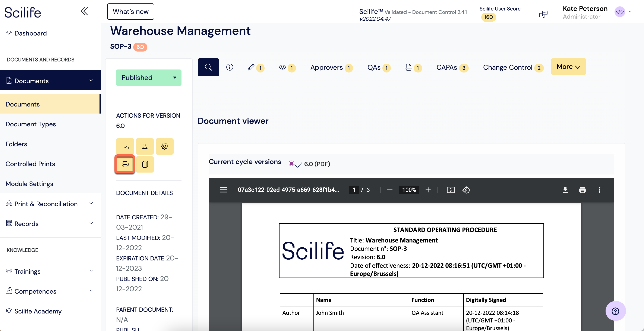Expand the Trainings section

50,271
